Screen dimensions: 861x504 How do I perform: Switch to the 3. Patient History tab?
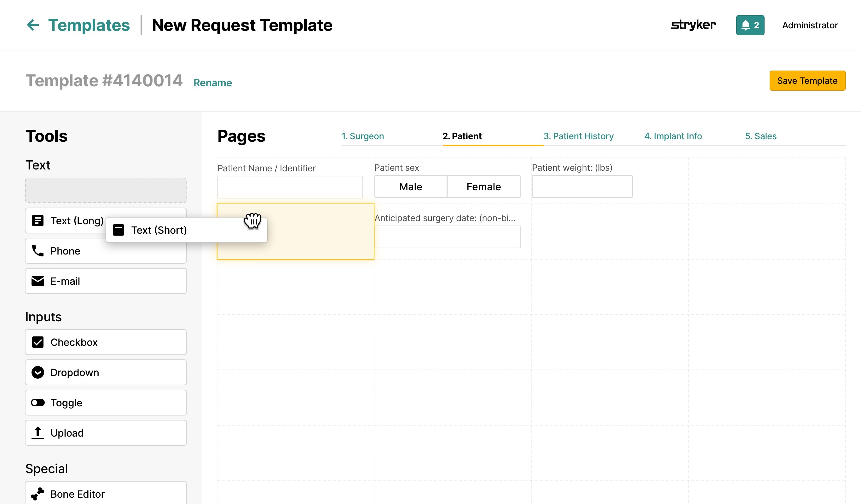[x=578, y=136]
